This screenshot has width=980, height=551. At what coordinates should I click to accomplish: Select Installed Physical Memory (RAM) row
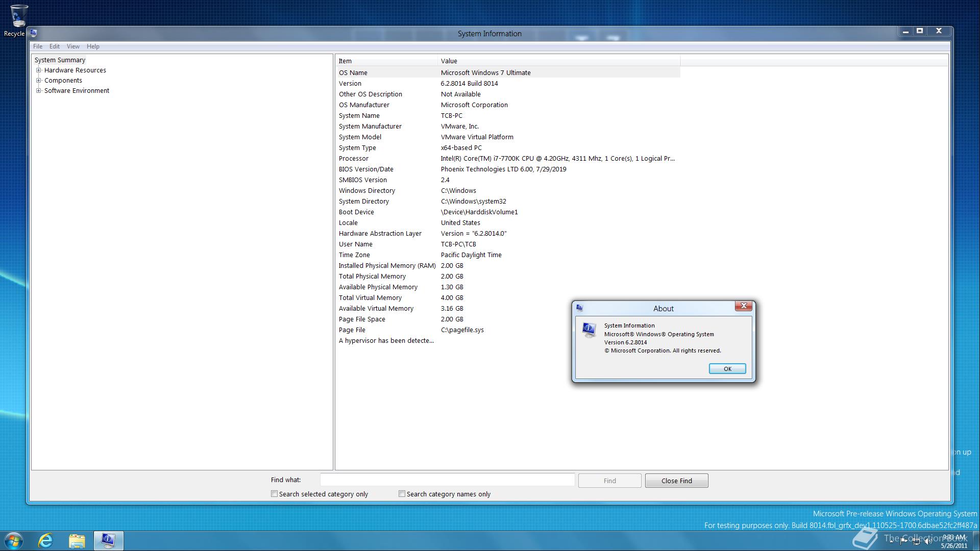click(x=508, y=266)
